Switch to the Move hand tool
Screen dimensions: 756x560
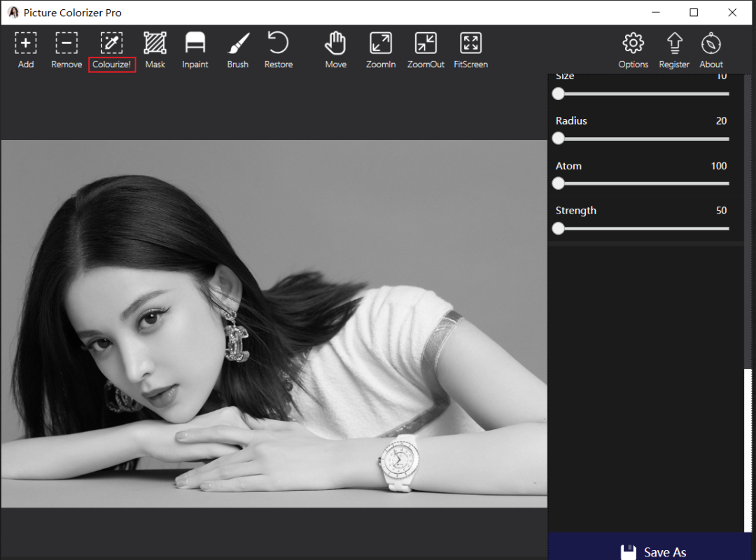click(x=335, y=50)
